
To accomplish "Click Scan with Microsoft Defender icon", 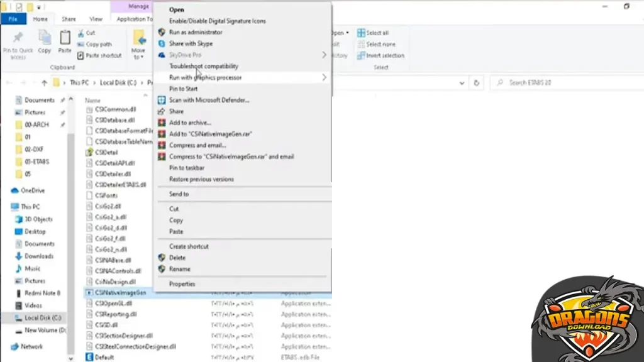I will pyautogui.click(x=162, y=100).
